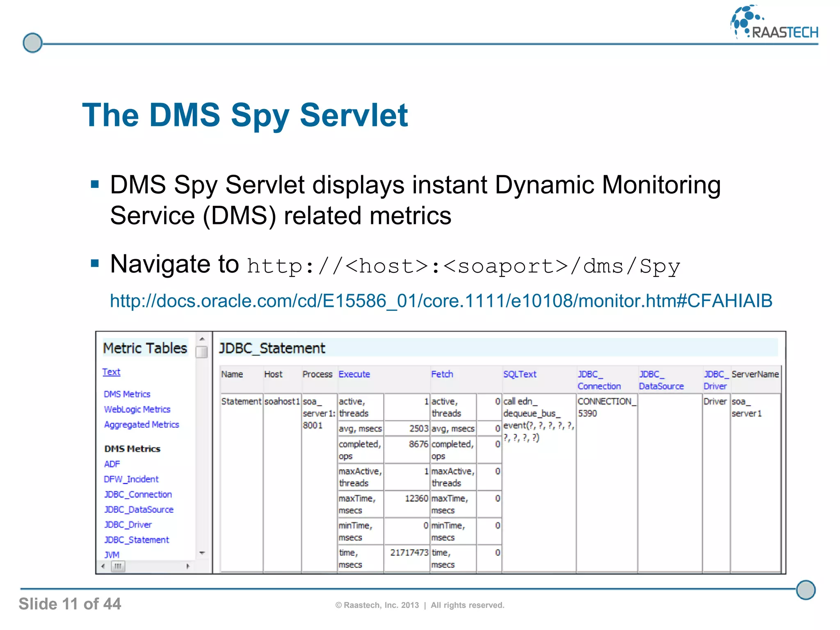This screenshot has width=840, height=630.
Task: Click the Slide 11 of 44 label
Action: (x=70, y=604)
